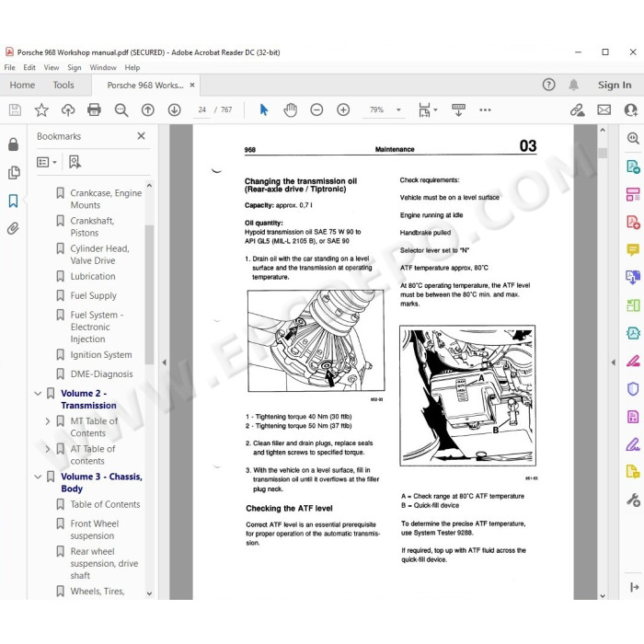Open account profile icon
Screen dimensions: 644x644
tap(630, 109)
